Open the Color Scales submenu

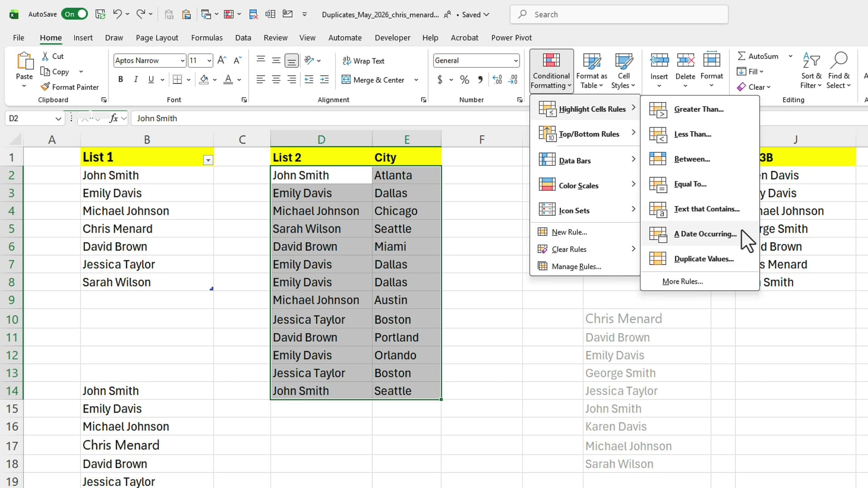pyautogui.click(x=585, y=185)
